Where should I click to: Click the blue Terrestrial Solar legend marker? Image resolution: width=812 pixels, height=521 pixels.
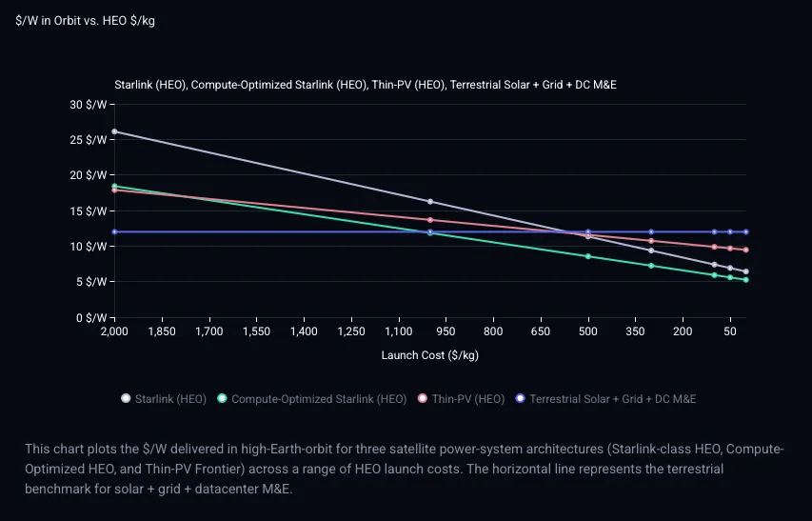click(x=521, y=399)
